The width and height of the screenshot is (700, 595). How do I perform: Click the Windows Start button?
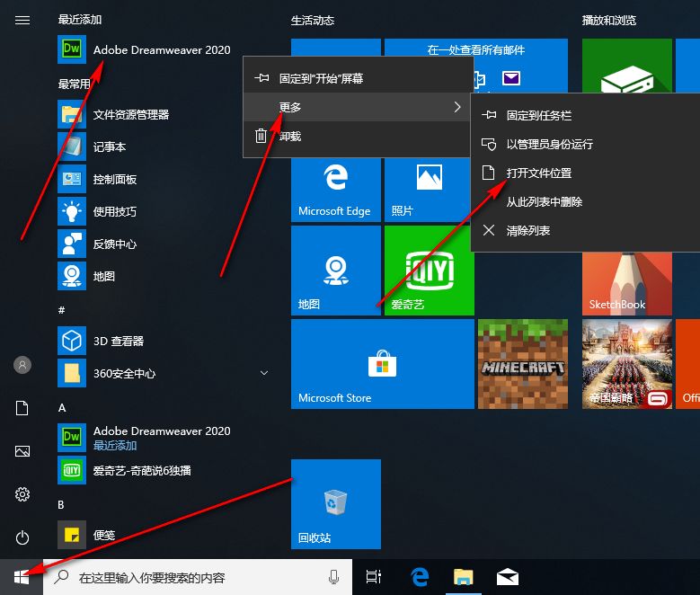point(22,577)
